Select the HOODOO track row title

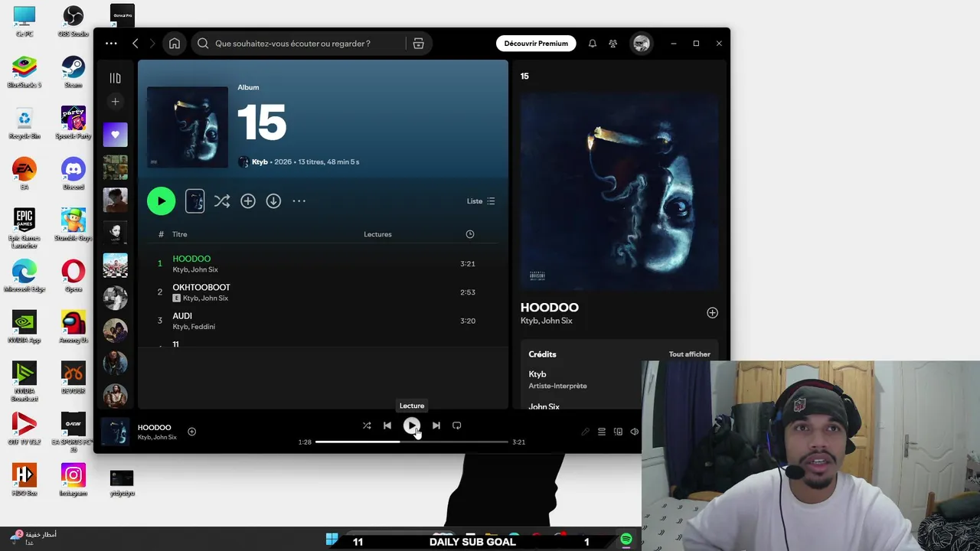point(191,259)
